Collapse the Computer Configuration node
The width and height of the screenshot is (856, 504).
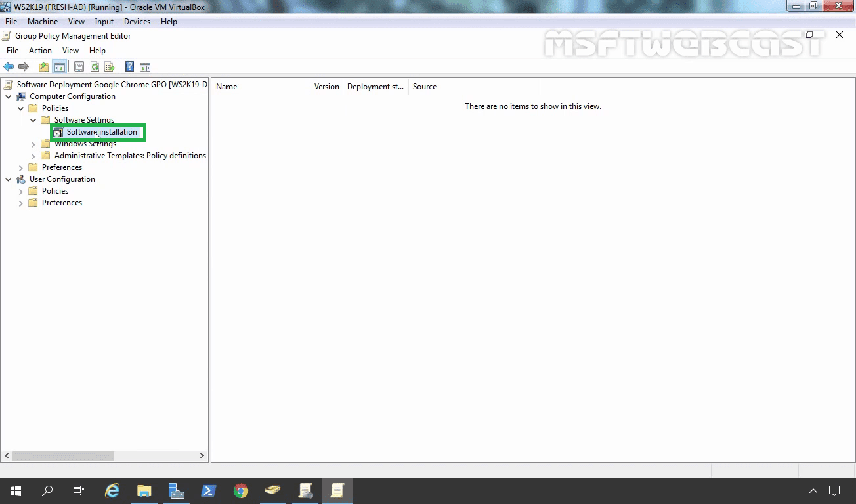[x=9, y=96]
